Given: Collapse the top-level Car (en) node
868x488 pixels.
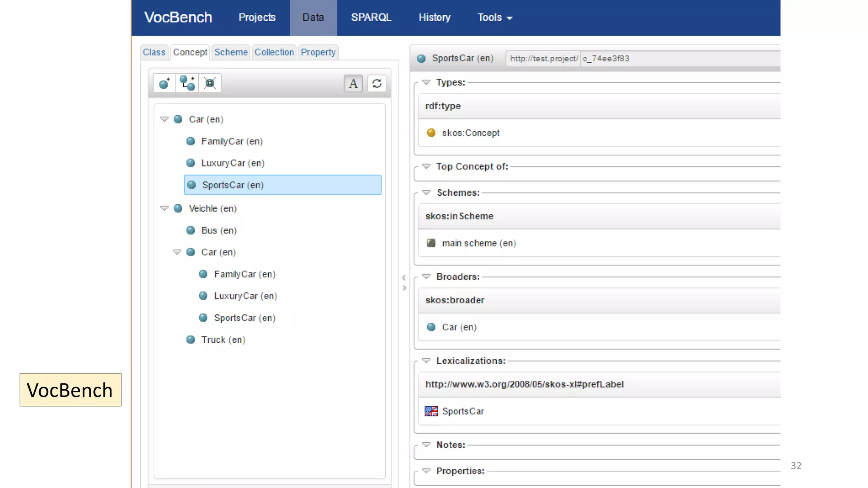Looking at the screenshot, I should point(164,119).
